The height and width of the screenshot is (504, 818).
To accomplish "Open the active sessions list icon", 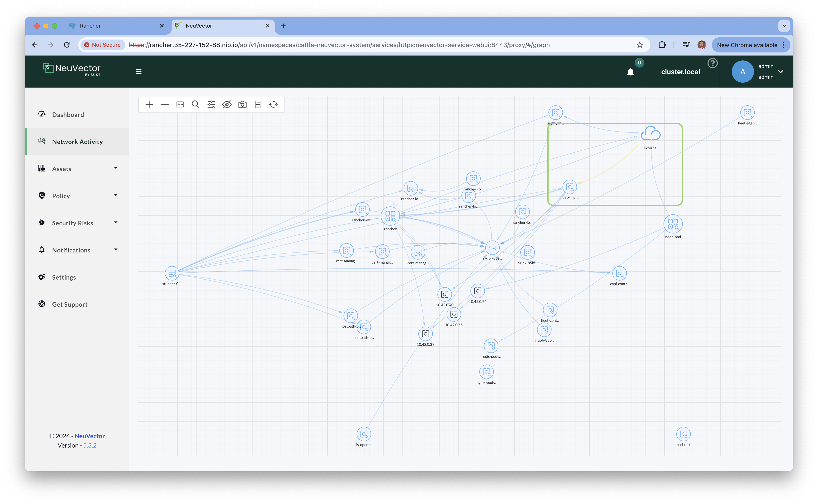I will click(x=258, y=105).
